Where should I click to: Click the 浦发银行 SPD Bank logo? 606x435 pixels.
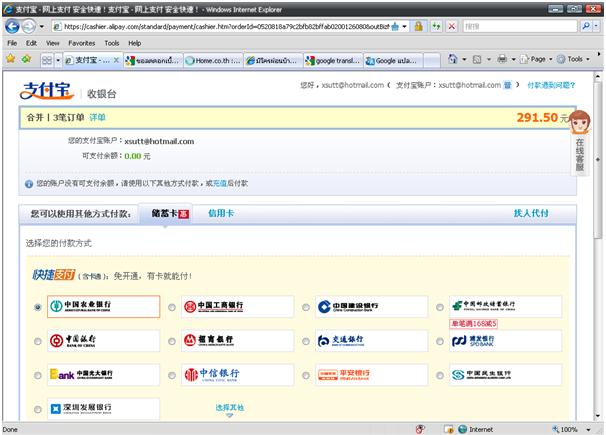(x=506, y=341)
